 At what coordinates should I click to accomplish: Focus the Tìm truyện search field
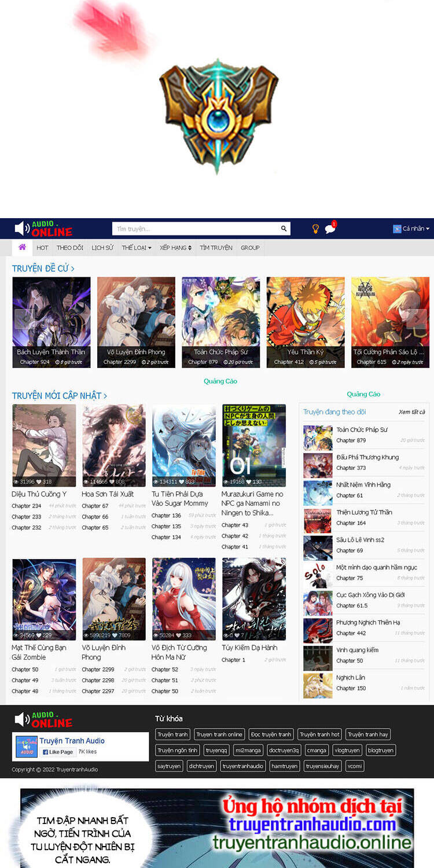196,229
